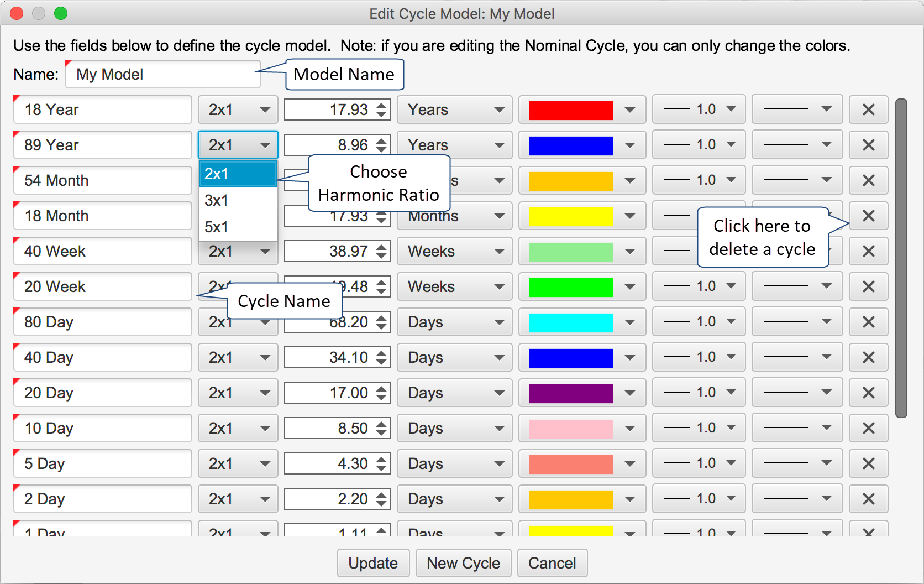Screen dimensions: 924x584
Task: Remove the 54 Month cycle
Action: point(868,180)
